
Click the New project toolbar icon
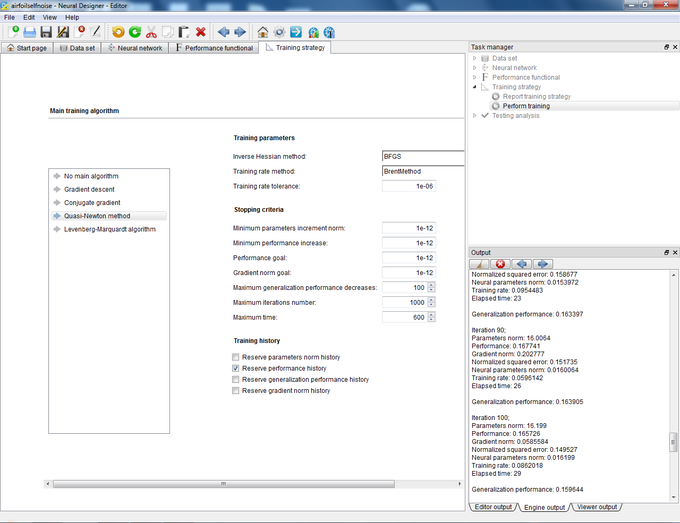(x=13, y=32)
